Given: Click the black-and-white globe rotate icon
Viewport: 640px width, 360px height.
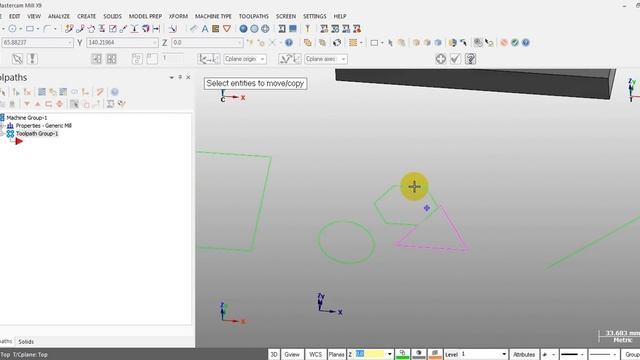Looking at the screenshot, I should tap(337, 42).
